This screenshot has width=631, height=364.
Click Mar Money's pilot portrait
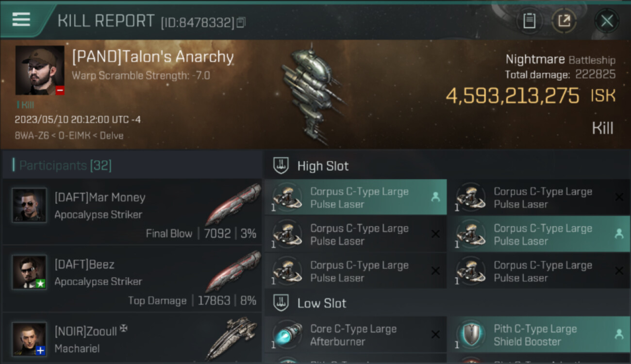click(x=30, y=205)
